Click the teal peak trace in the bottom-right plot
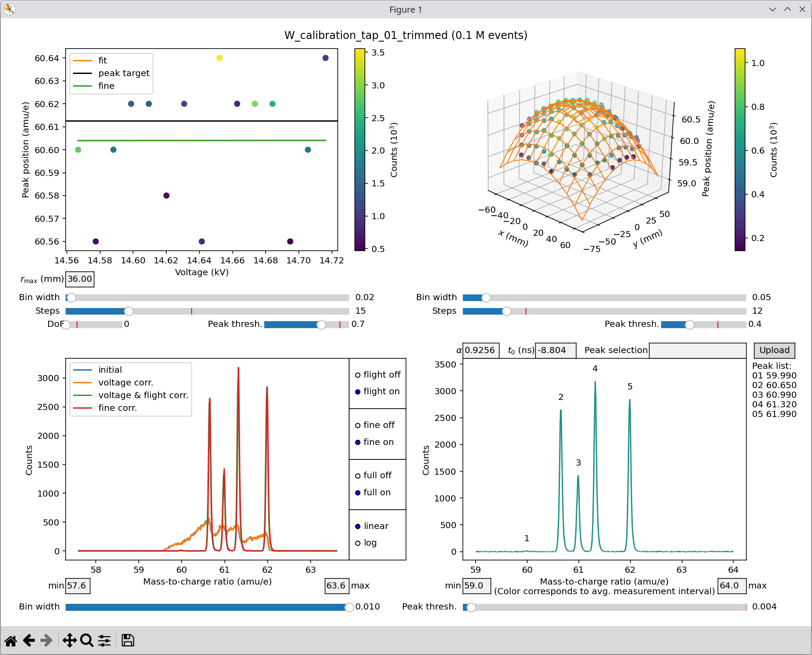812x655 pixels. point(595,416)
